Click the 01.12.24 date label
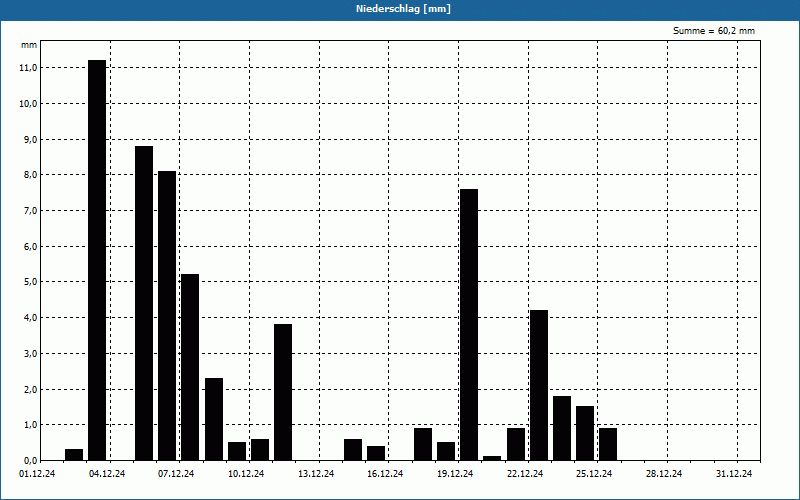The width and height of the screenshot is (800, 500). tap(37, 474)
